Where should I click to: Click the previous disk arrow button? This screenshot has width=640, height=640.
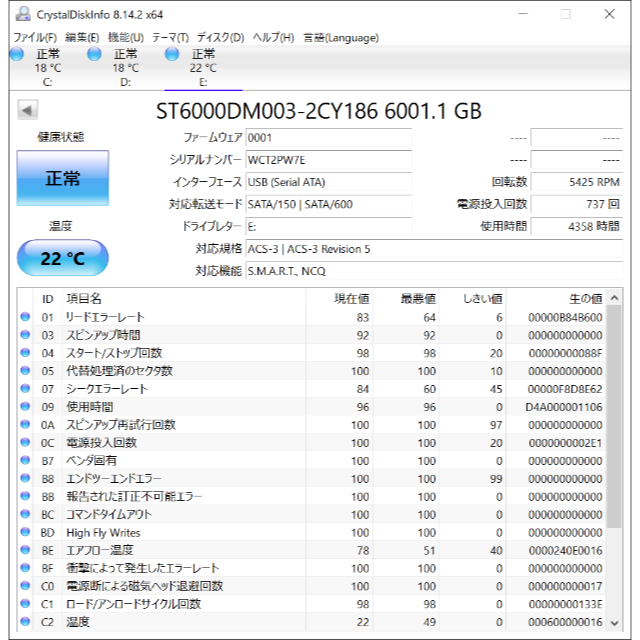coord(28,110)
